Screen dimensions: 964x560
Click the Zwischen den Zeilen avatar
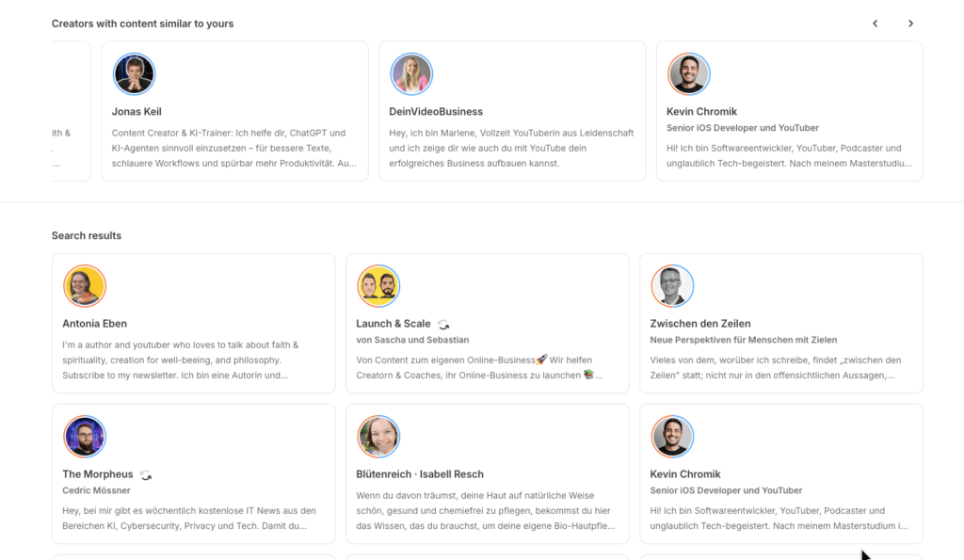coord(672,286)
